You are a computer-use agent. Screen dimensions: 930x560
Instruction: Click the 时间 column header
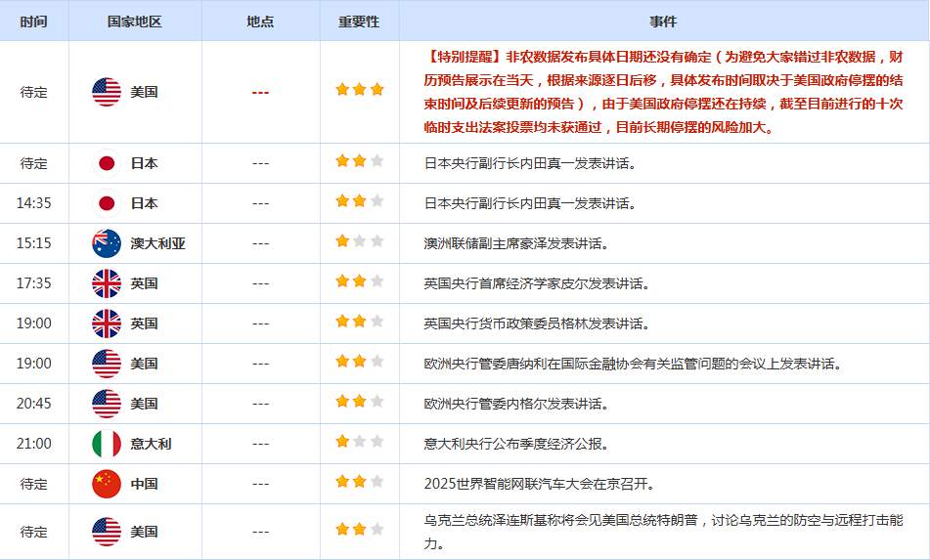[x=34, y=22]
